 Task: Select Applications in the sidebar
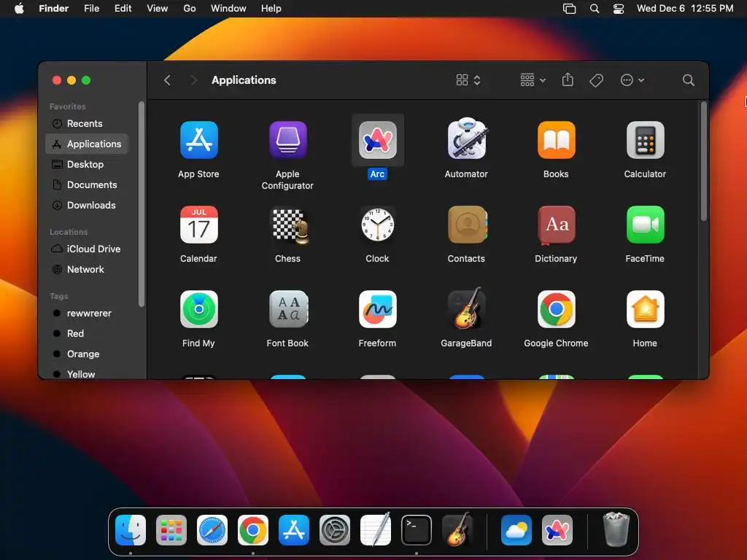(87, 144)
